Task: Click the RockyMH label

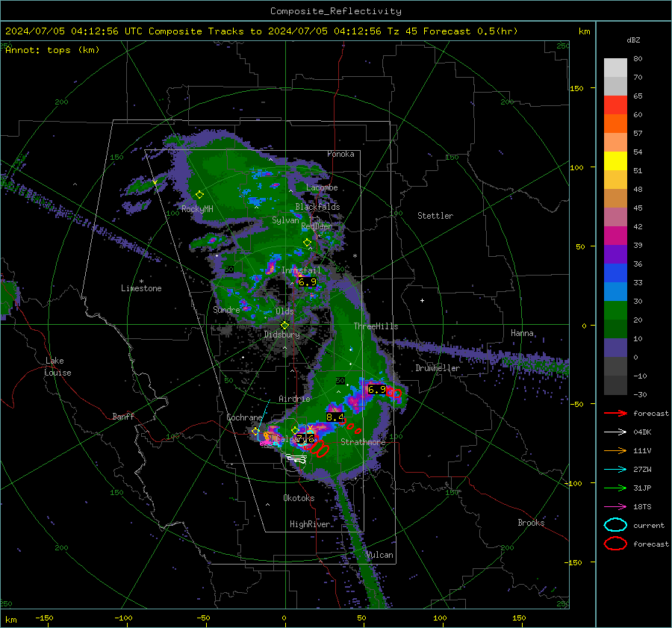Action: (x=197, y=209)
